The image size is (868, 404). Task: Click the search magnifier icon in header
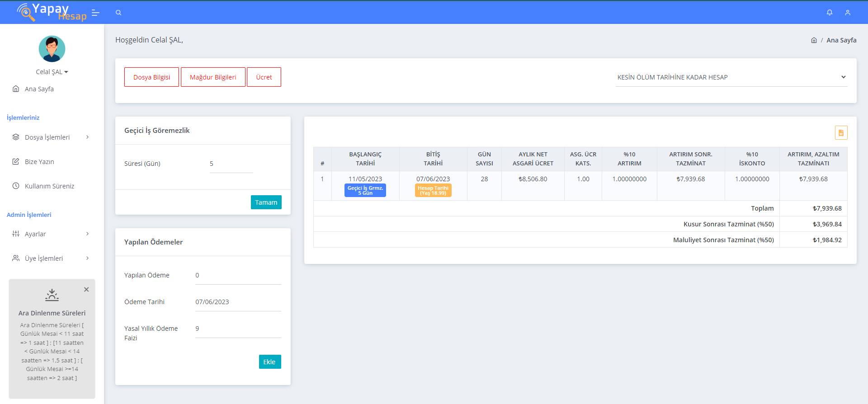coord(118,13)
